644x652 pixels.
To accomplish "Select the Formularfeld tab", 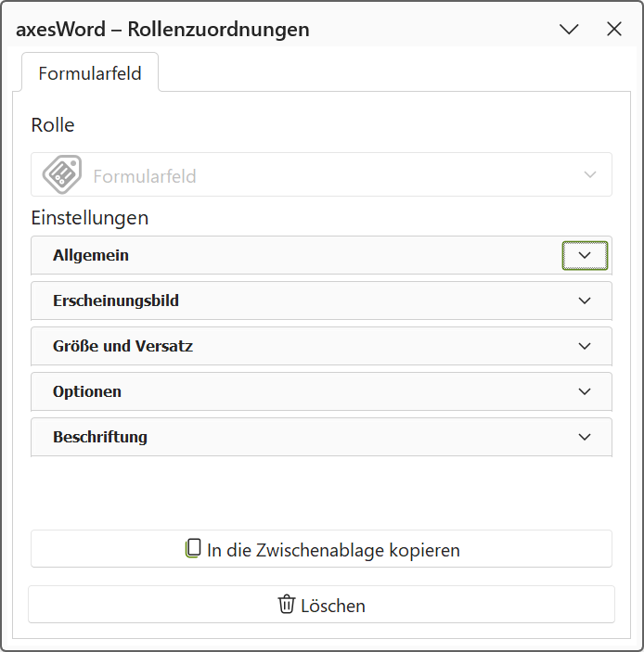I will click(90, 72).
